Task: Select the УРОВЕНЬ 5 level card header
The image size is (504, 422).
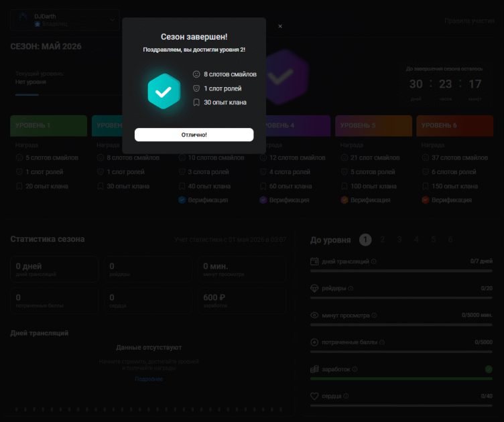Action: pyautogui.click(x=373, y=125)
